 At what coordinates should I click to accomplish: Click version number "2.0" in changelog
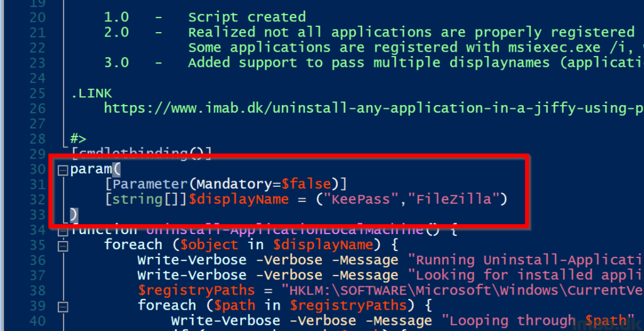pos(116,33)
